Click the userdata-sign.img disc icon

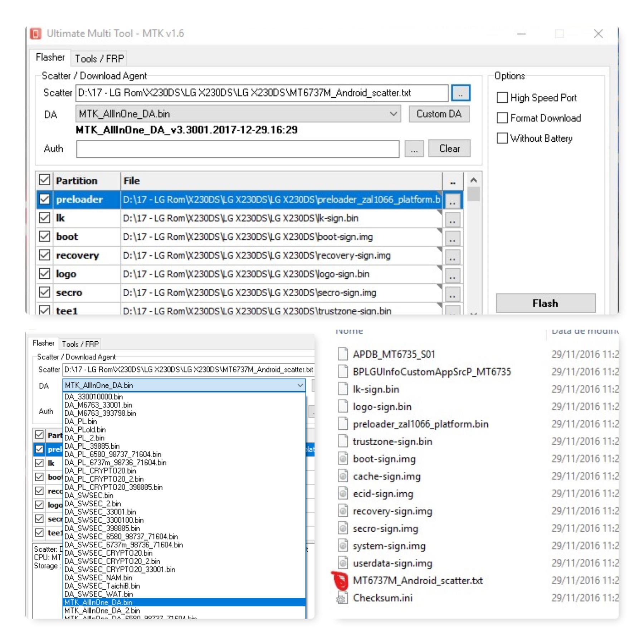pyautogui.click(x=343, y=563)
